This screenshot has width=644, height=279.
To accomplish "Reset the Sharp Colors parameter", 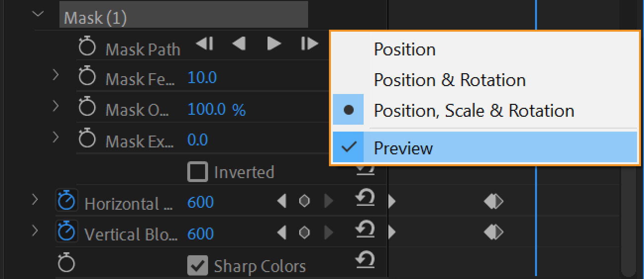I will pyautogui.click(x=365, y=260).
